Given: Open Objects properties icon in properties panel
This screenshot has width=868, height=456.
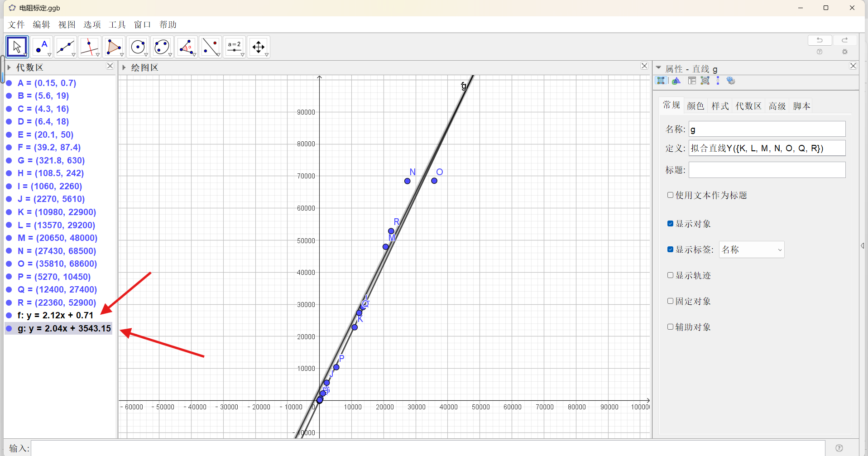Looking at the screenshot, I should (x=661, y=81).
